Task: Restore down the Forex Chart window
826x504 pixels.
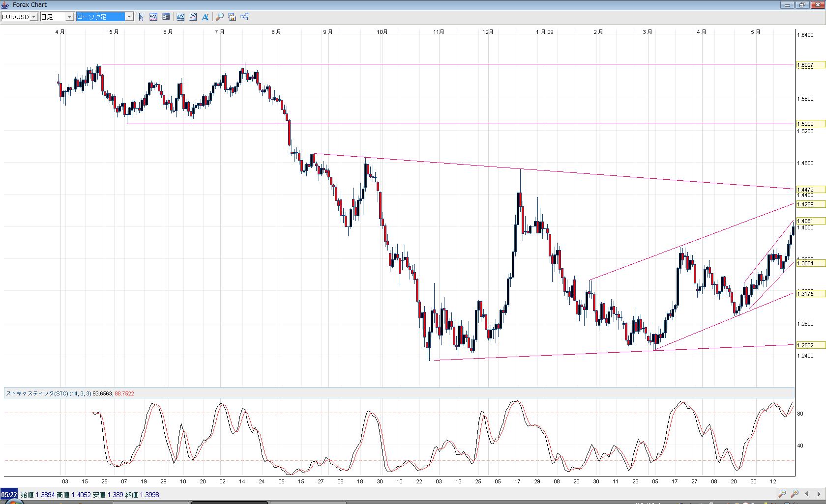Action: click(x=802, y=5)
